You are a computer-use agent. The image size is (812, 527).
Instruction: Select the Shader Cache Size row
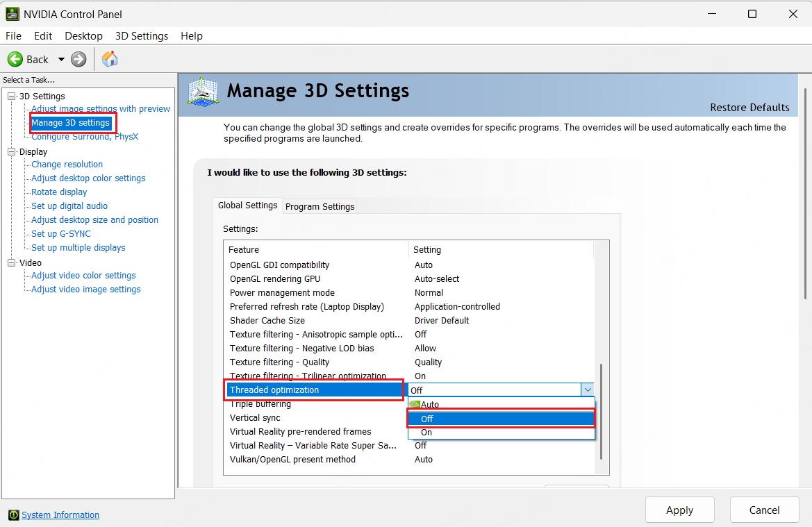(x=409, y=321)
